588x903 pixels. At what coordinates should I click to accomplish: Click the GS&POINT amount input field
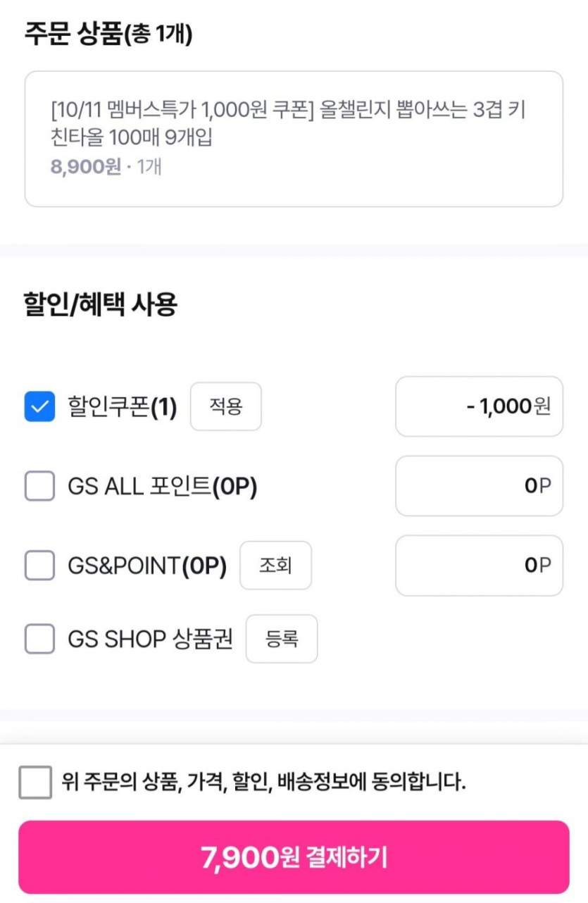click(x=479, y=566)
